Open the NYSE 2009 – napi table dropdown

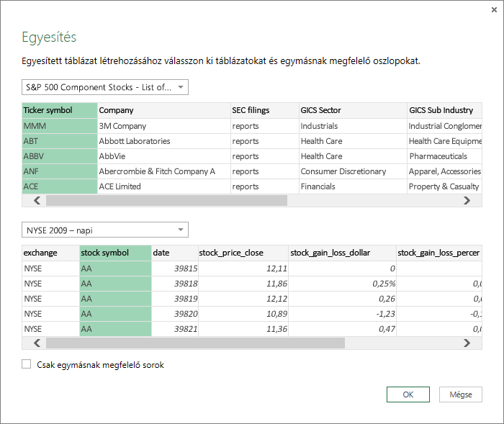[105, 230]
